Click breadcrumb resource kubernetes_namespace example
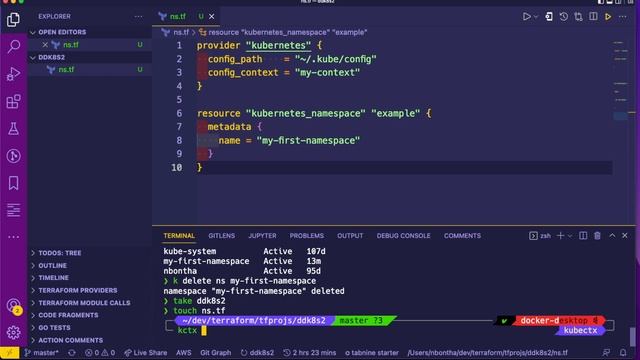The height and width of the screenshot is (360, 640). coord(283,32)
